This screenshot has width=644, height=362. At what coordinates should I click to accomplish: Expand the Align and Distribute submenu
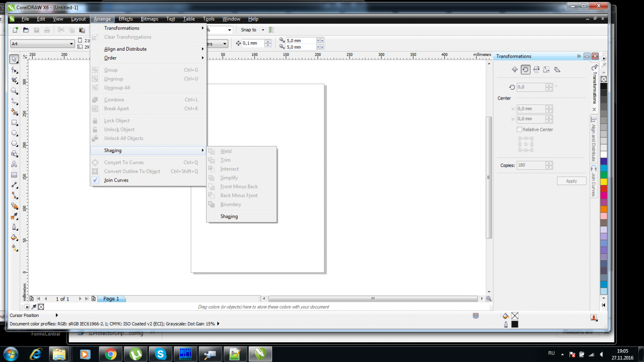[x=149, y=49]
